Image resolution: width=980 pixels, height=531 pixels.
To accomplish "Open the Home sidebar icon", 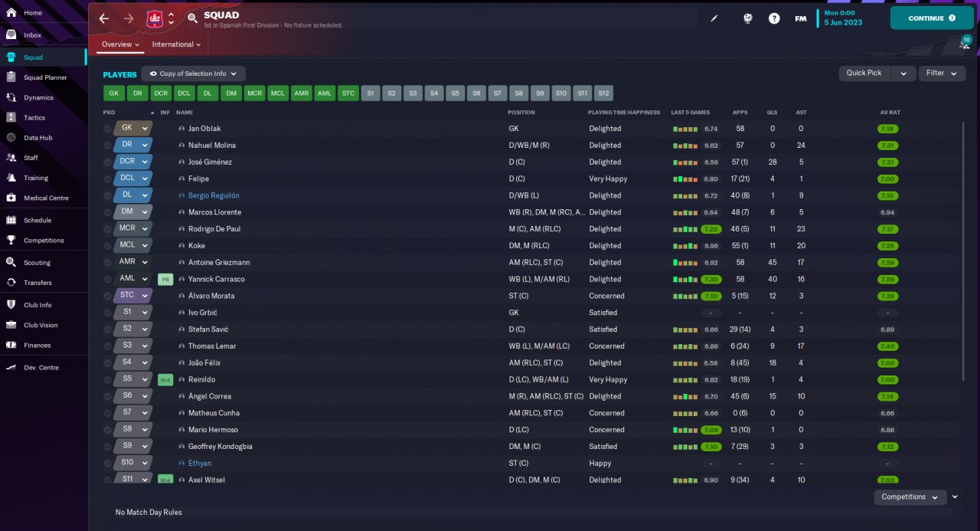I will (11, 13).
